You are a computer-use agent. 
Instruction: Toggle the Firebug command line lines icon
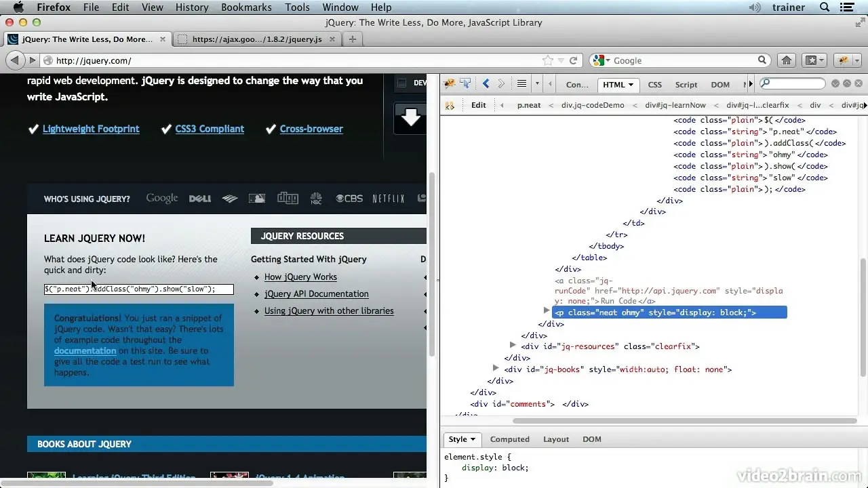521,84
